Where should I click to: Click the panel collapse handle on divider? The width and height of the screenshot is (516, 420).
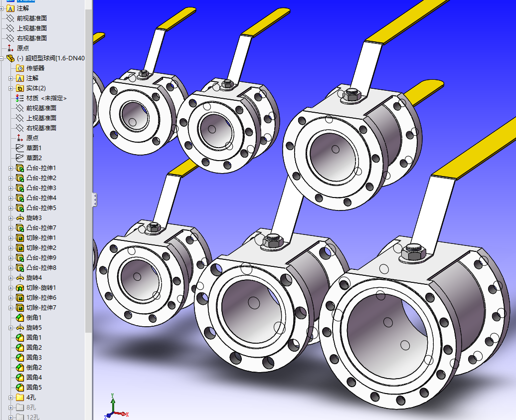pos(95,200)
